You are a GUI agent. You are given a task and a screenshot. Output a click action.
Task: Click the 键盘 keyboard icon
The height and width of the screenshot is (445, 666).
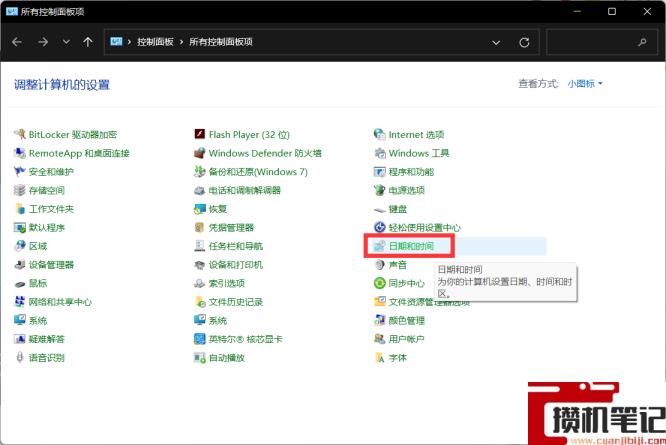click(380, 209)
